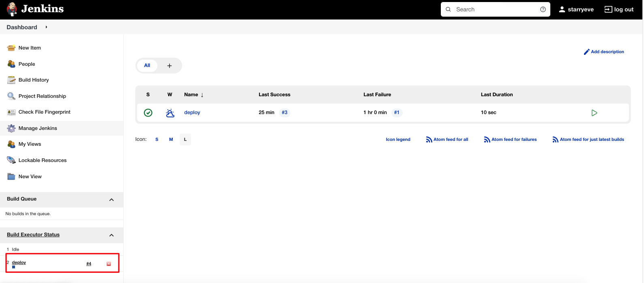This screenshot has height=283, width=644.
Task: Click the search help question icon
Action: pyautogui.click(x=543, y=9)
